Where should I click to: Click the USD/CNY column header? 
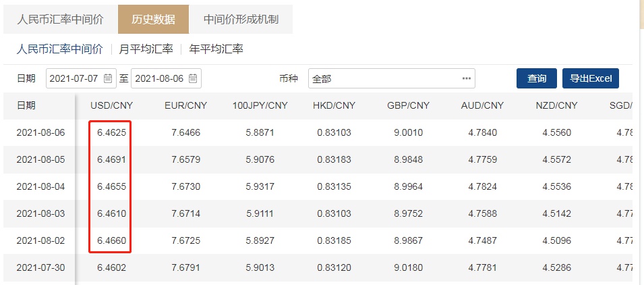(x=111, y=105)
